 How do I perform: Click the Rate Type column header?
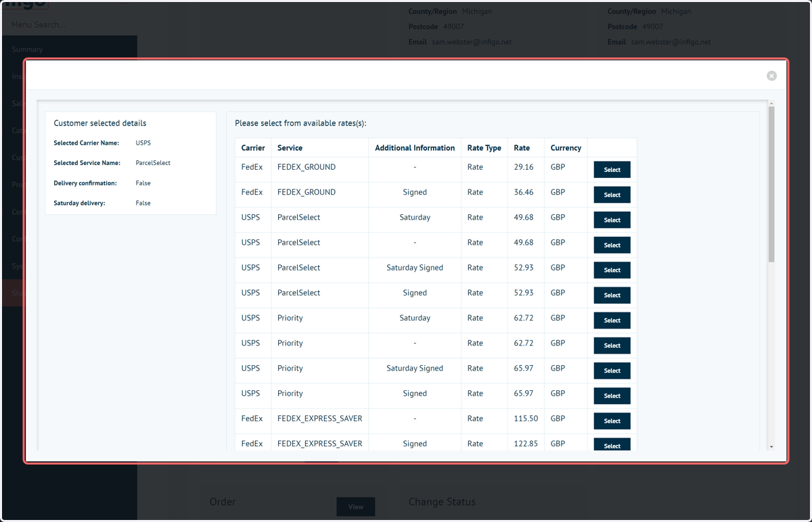[x=484, y=147]
